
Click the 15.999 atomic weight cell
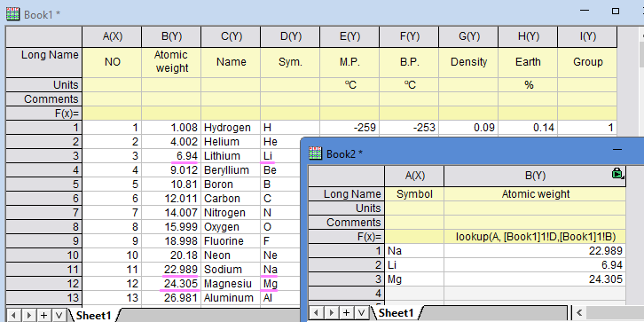click(171, 227)
